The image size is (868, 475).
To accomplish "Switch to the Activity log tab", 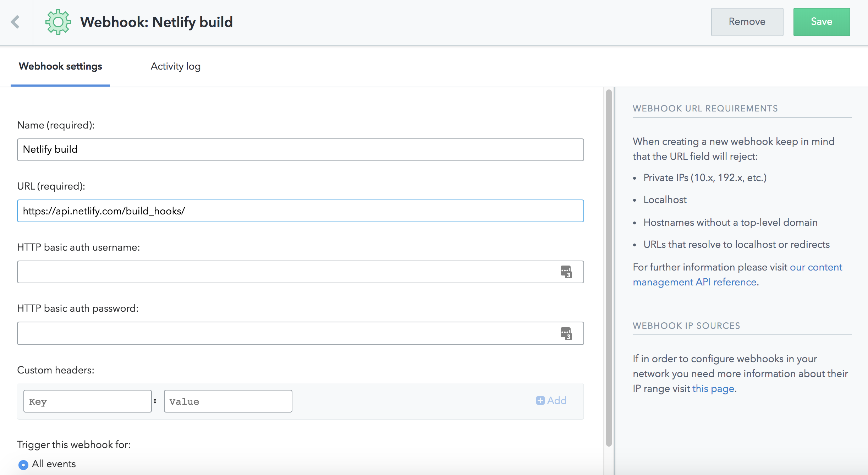I will (x=176, y=66).
